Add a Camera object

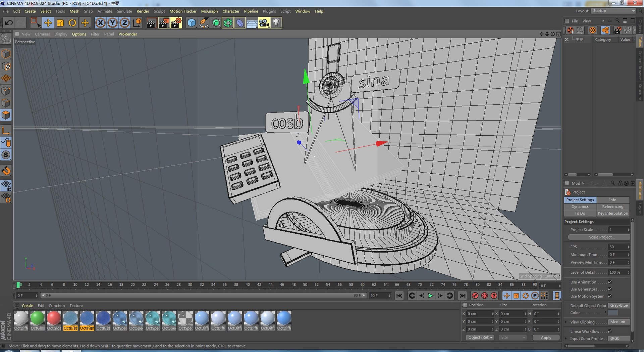pyautogui.click(x=264, y=23)
